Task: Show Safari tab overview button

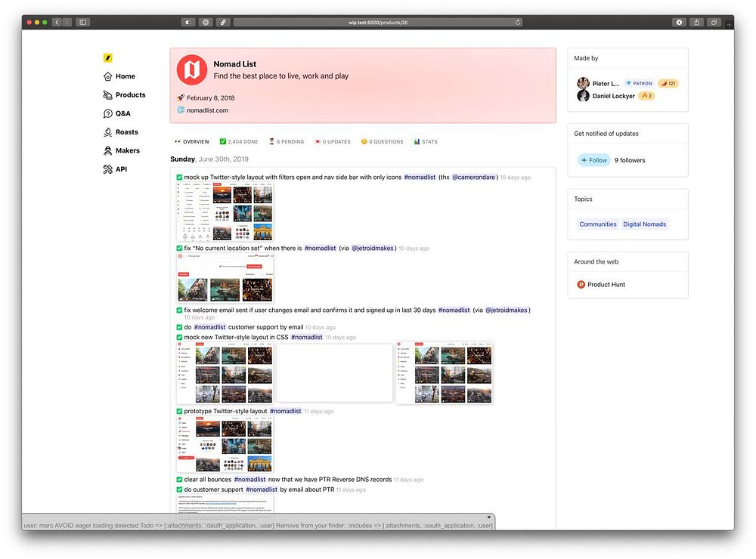Action: (714, 22)
